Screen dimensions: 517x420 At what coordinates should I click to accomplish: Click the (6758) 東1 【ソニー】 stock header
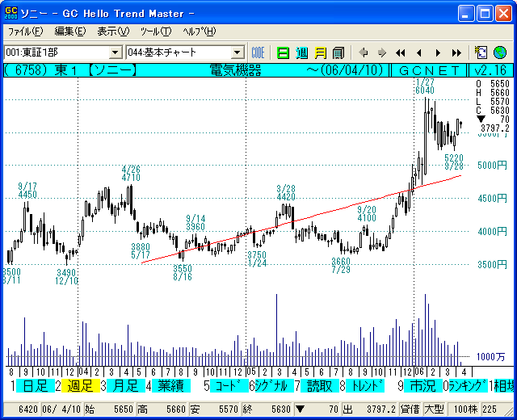coord(71,70)
